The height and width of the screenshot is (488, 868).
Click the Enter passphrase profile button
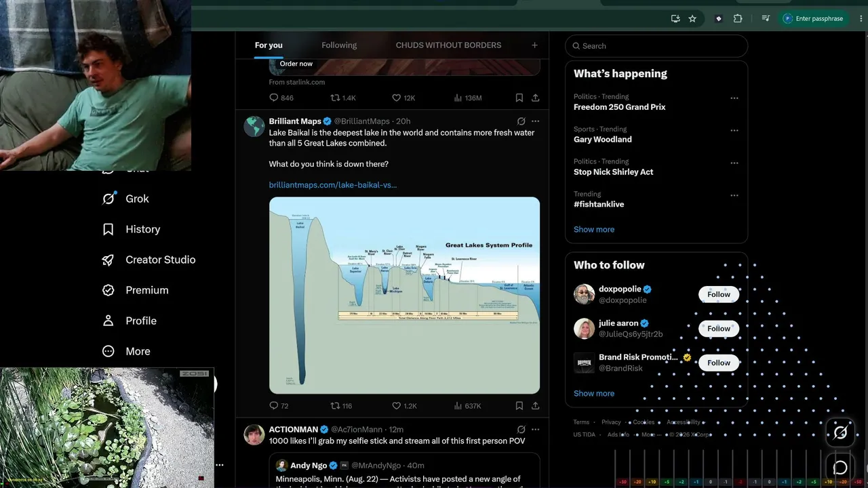812,19
